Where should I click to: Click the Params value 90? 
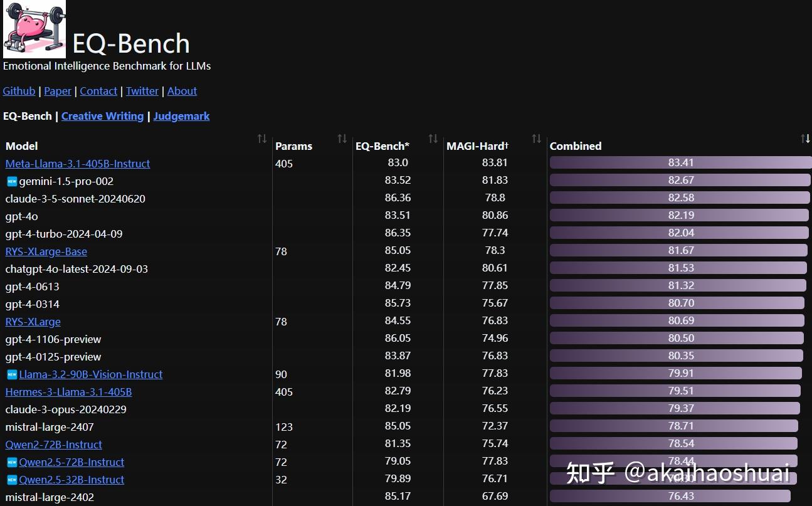point(281,374)
